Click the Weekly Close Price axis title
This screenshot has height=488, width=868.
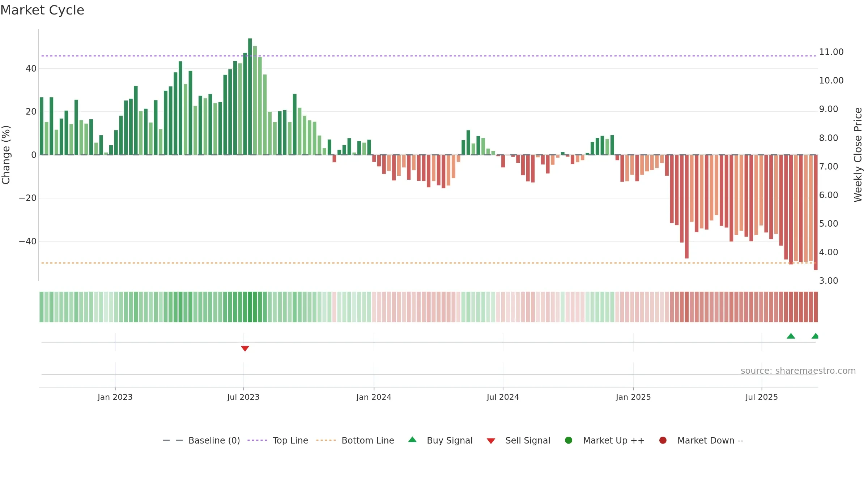(858, 155)
